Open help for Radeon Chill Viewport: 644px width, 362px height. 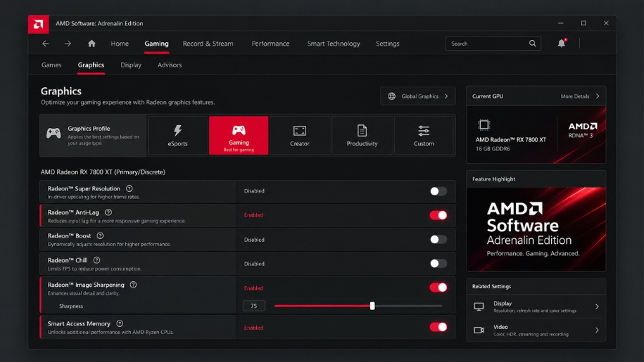pyautogui.click(x=97, y=260)
